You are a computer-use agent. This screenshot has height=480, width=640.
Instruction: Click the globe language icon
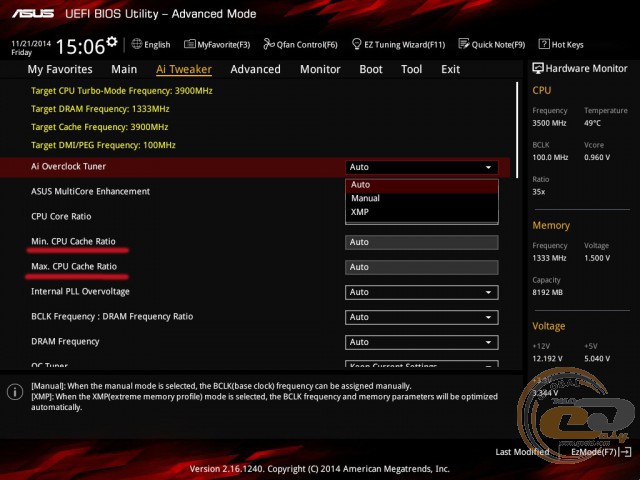(137, 44)
